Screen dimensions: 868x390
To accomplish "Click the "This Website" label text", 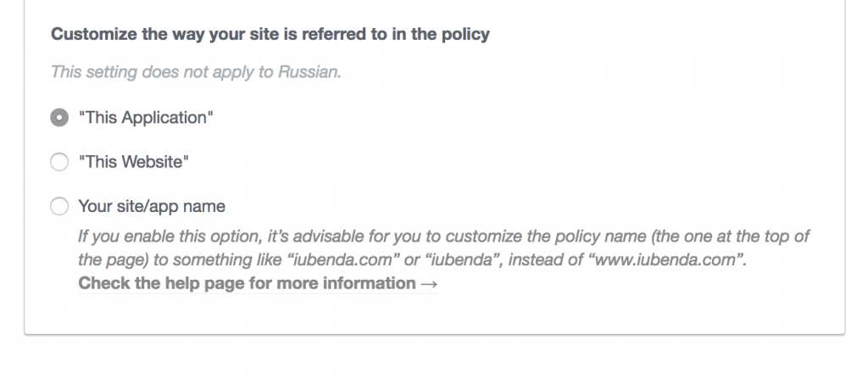I will click(x=133, y=162).
